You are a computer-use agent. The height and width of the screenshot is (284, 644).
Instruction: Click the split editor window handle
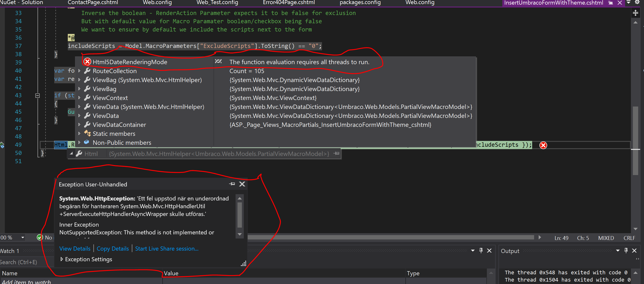[635, 13]
